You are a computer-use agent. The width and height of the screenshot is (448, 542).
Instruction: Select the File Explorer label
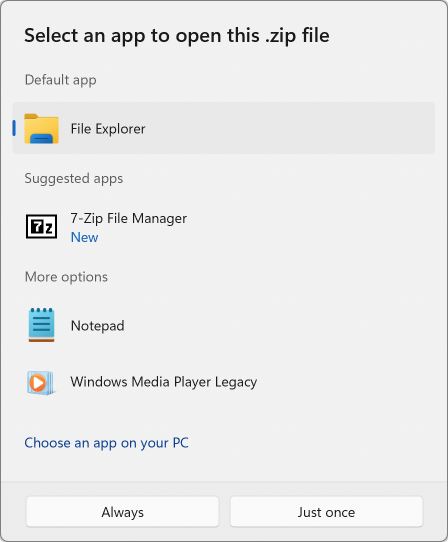(x=108, y=129)
